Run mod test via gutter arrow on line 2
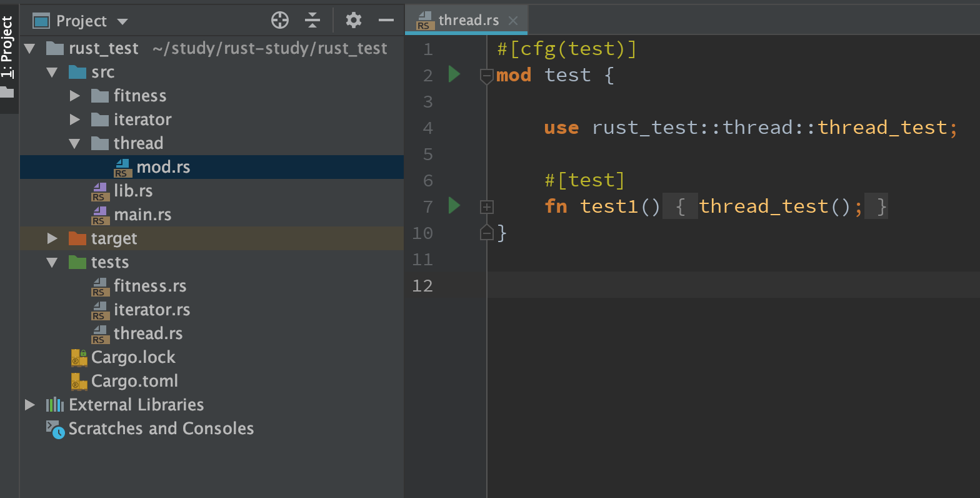 click(x=454, y=74)
